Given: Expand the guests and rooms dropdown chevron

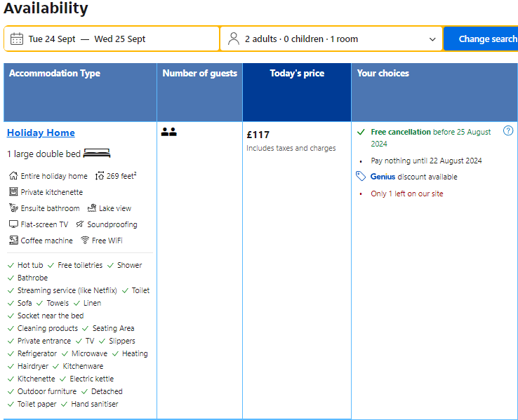Looking at the screenshot, I should point(432,39).
